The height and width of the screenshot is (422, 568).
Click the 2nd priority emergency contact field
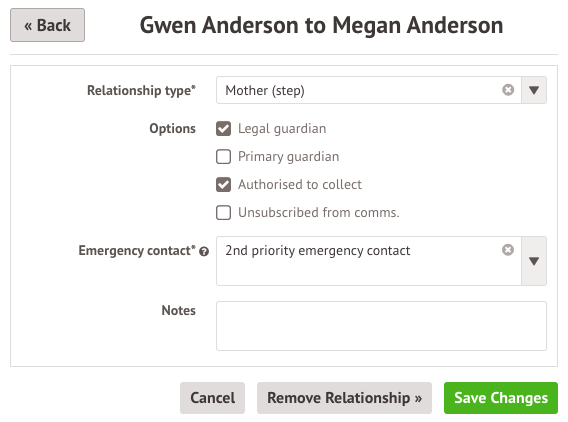369,261
